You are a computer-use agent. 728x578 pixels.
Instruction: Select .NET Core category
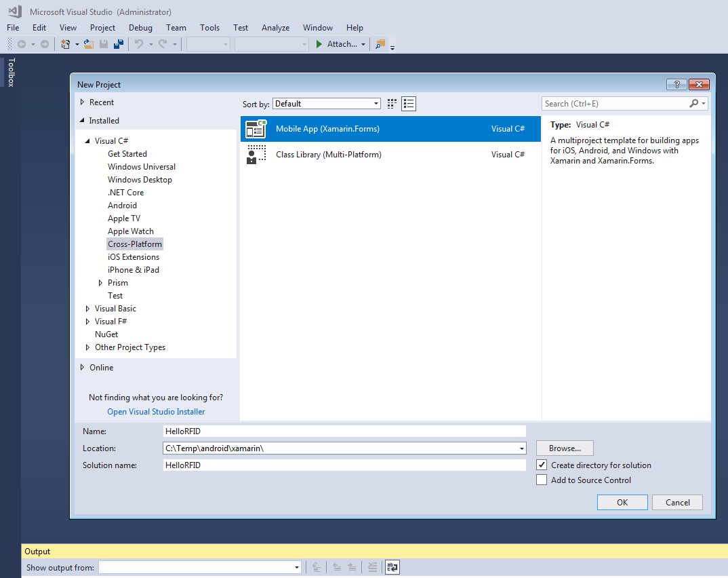click(126, 193)
